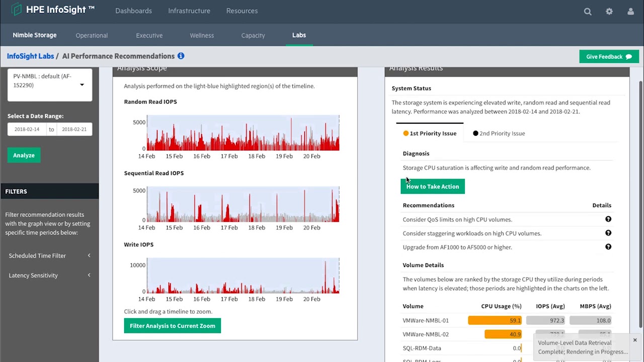Image resolution: width=644 pixels, height=362 pixels.
Task: Switch to the Capacity tab
Action: click(x=253, y=35)
